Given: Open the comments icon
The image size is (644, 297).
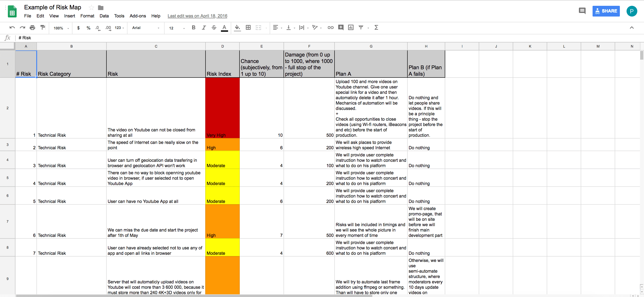Looking at the screenshot, I should point(582,11).
